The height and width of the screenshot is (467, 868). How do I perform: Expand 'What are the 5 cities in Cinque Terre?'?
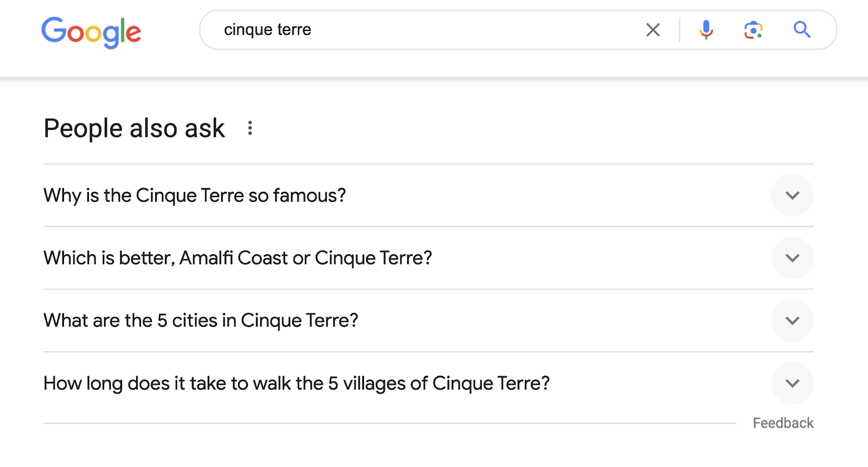click(x=792, y=321)
